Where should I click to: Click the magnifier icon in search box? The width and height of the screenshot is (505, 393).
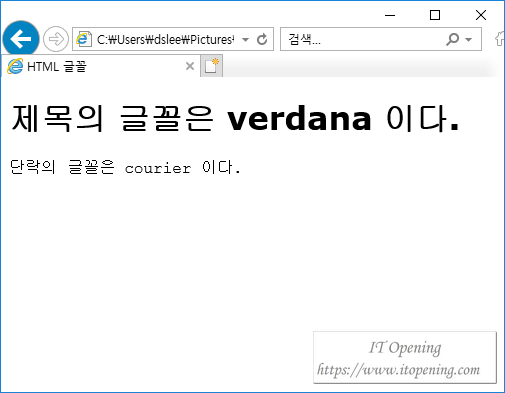(453, 39)
